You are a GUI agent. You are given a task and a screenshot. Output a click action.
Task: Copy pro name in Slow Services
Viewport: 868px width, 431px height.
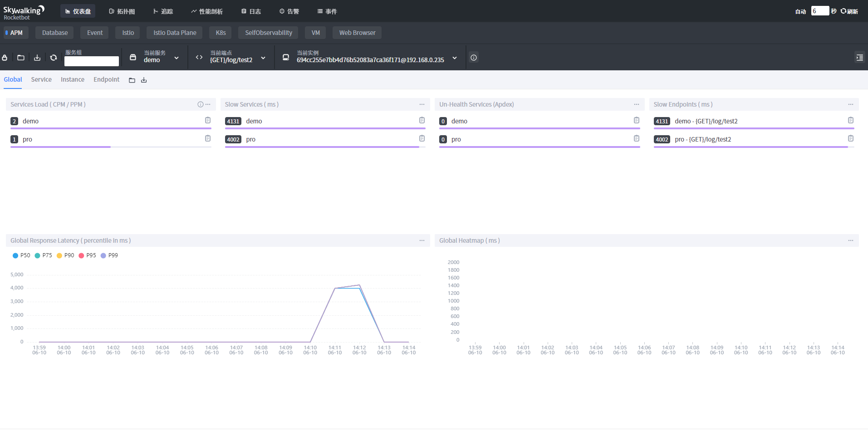tap(422, 138)
